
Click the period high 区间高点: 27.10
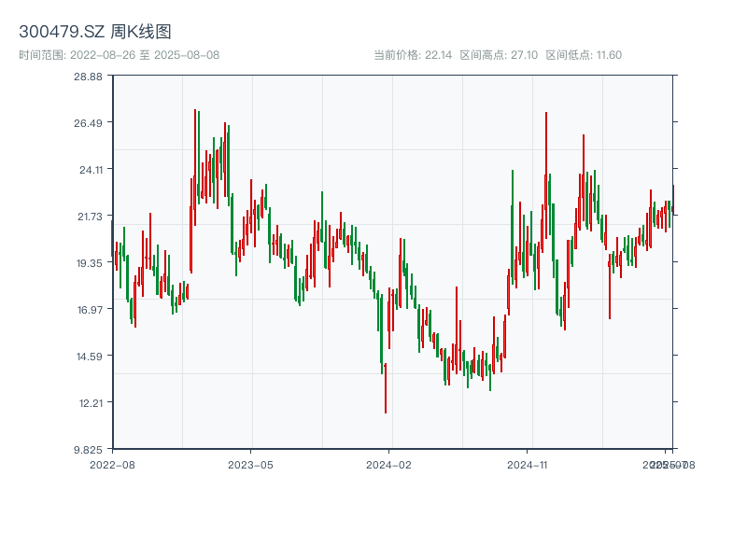tap(499, 55)
